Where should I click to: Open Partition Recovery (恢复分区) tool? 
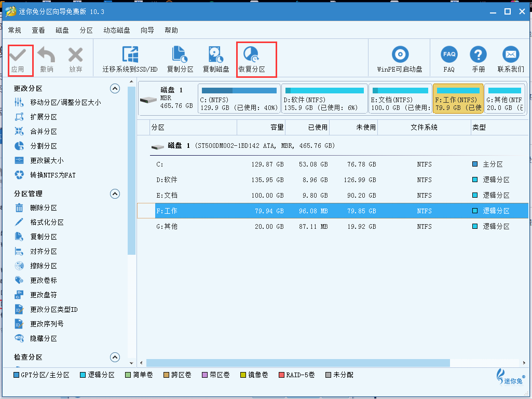[251, 59]
